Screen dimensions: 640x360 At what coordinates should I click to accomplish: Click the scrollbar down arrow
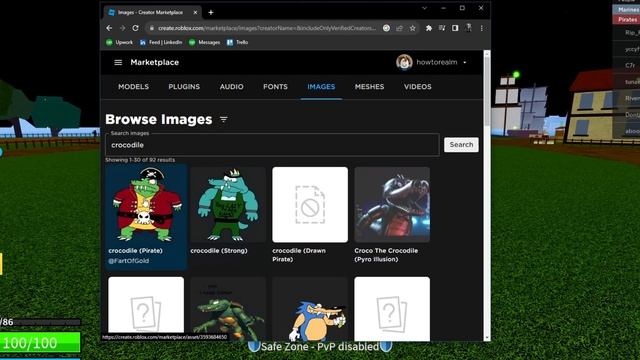tap(487, 338)
